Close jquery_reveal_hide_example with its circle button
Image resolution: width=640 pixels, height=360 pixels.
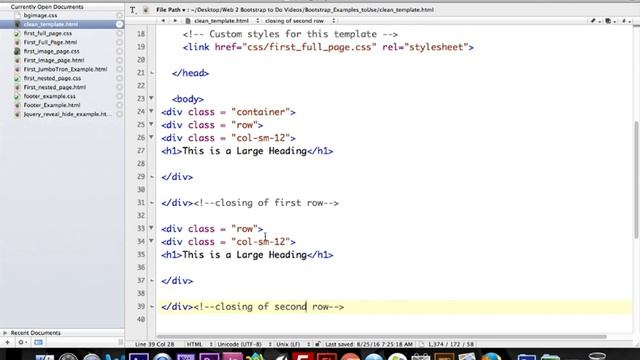119,114
